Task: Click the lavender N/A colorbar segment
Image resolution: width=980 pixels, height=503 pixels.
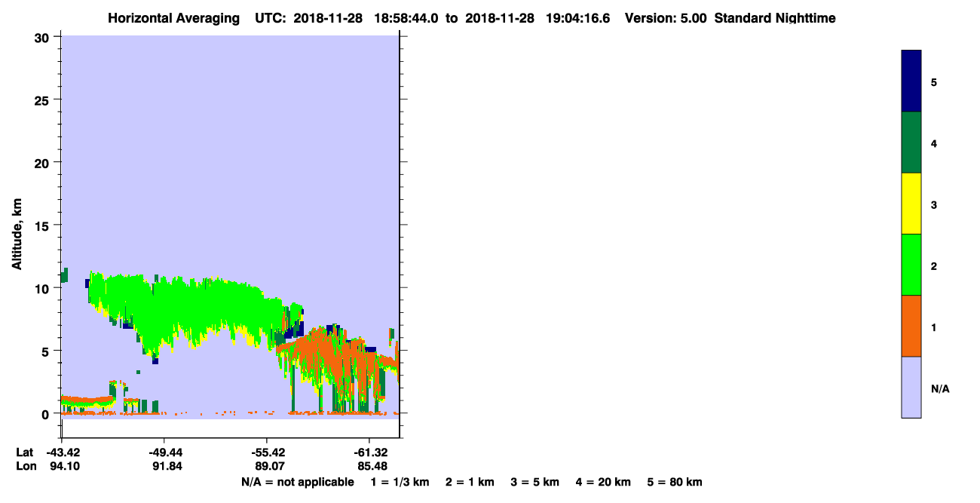Action: tap(911, 387)
